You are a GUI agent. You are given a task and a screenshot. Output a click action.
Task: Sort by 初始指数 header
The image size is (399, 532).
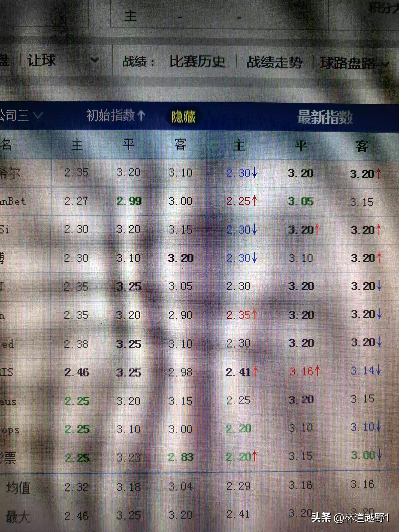(116, 115)
